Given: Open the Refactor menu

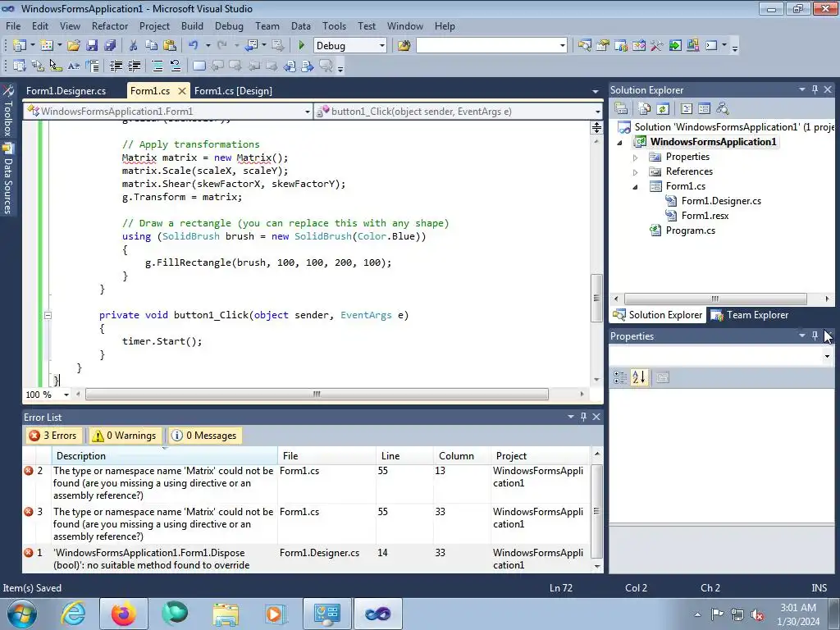Looking at the screenshot, I should [110, 25].
